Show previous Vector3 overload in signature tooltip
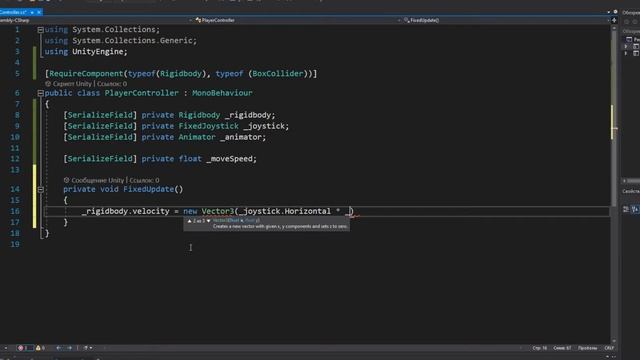Image resolution: width=640 pixels, height=360 pixels. (x=189, y=221)
